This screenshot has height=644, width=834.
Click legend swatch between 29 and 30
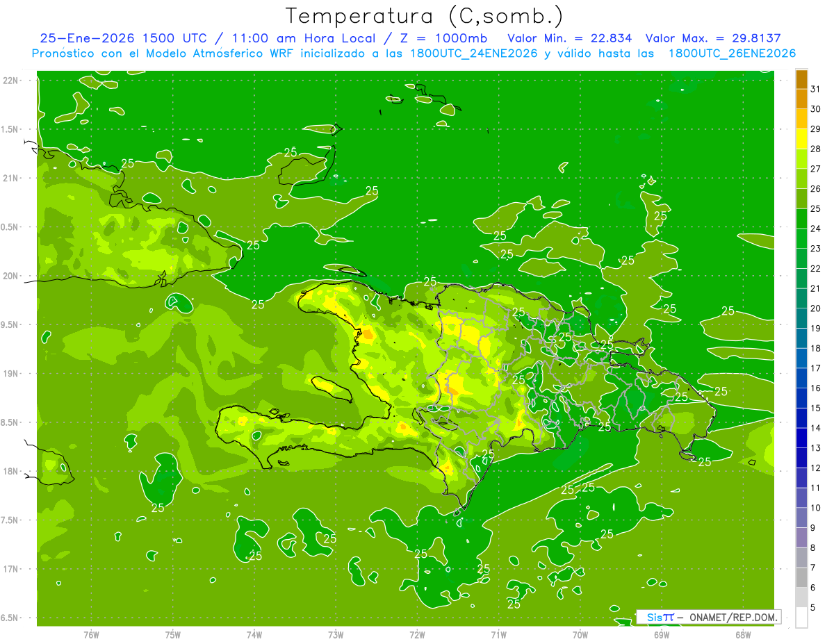click(801, 119)
